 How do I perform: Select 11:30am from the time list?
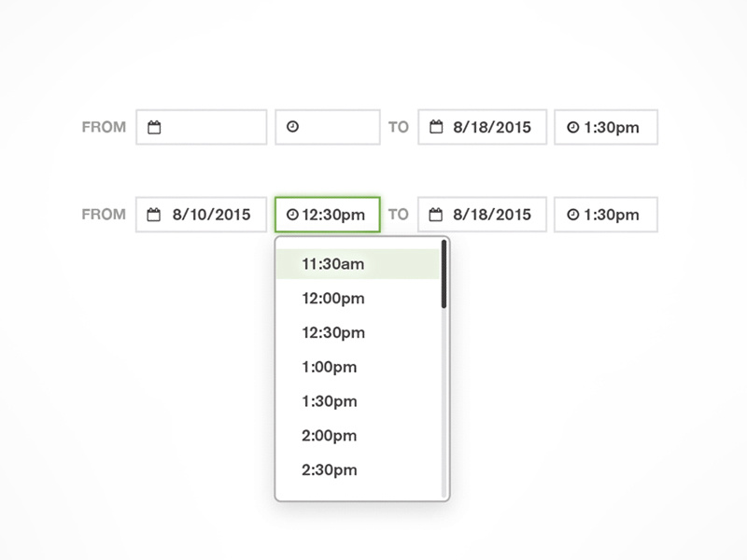[333, 264]
